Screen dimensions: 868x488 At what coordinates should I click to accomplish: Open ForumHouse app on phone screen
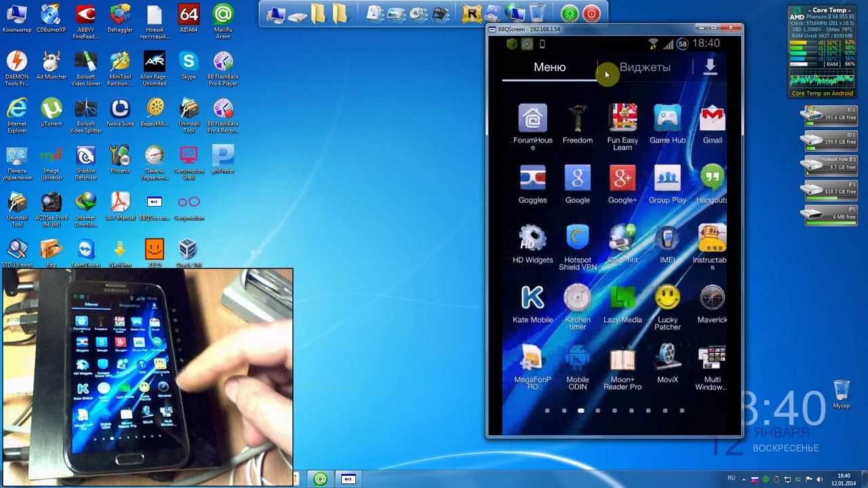(532, 126)
